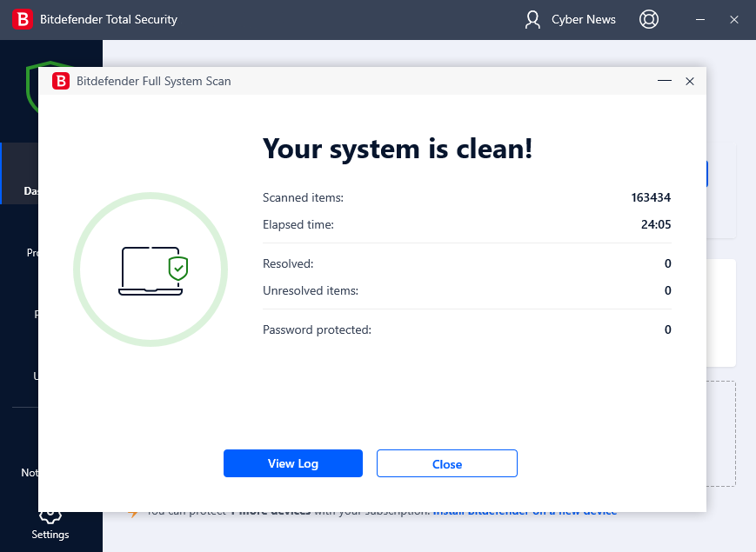Click the Settings gear icon in sidebar
Image resolution: width=756 pixels, height=552 pixels.
click(50, 518)
